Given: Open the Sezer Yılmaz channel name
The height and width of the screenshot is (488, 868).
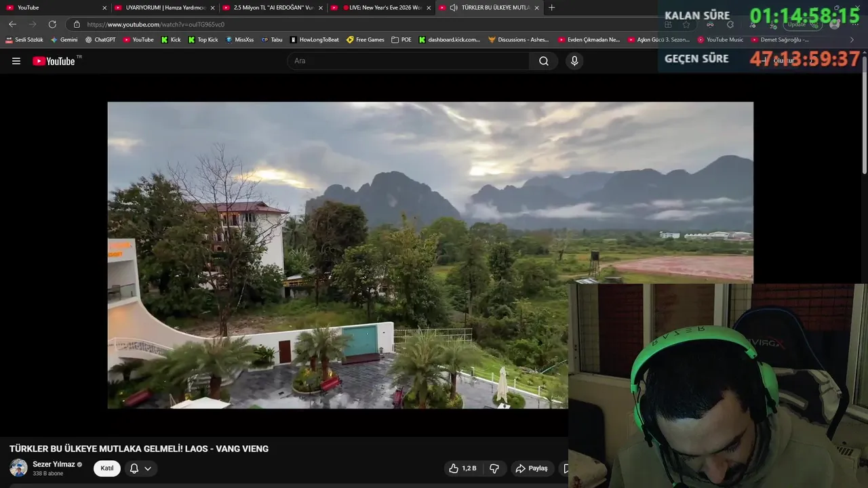Looking at the screenshot, I should 54,464.
